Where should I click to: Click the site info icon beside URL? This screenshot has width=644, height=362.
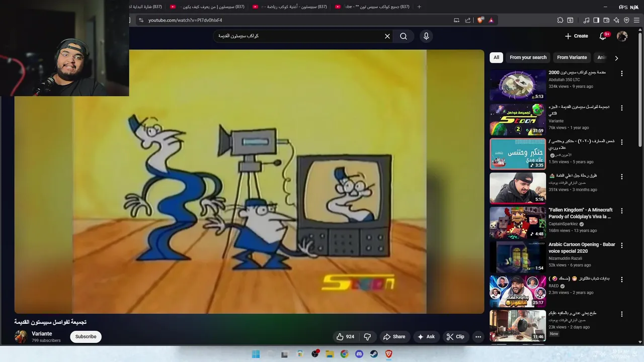click(x=141, y=20)
